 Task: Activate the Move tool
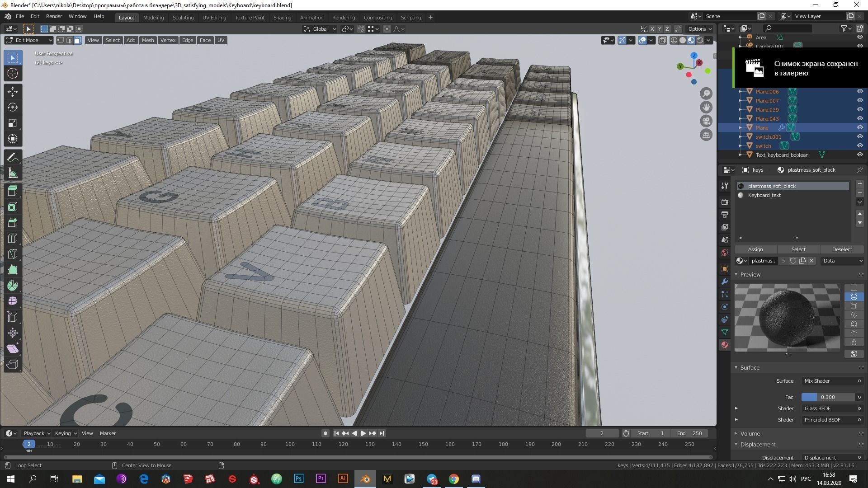(x=13, y=92)
